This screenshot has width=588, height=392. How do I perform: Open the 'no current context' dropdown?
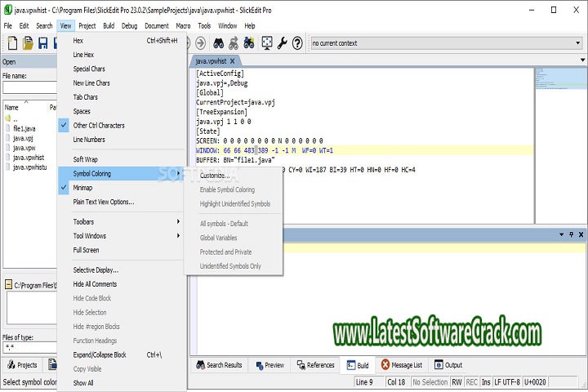pos(577,43)
